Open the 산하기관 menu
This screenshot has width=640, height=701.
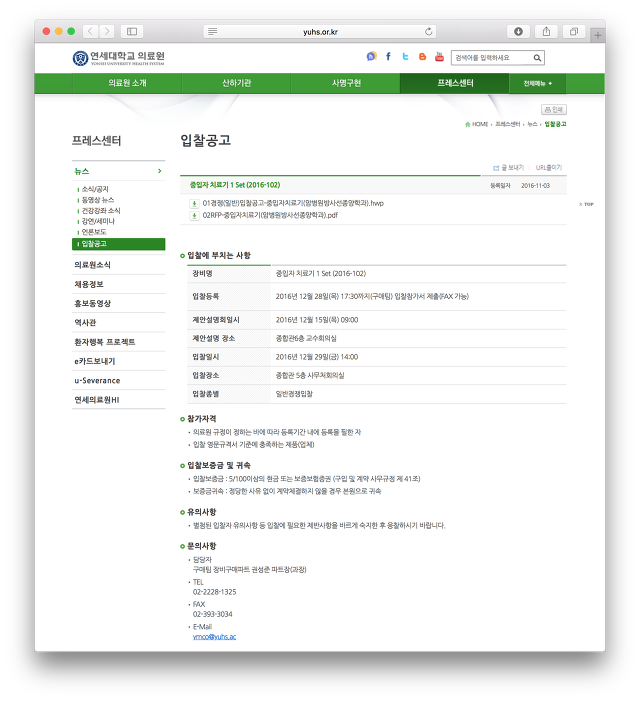tap(236, 83)
